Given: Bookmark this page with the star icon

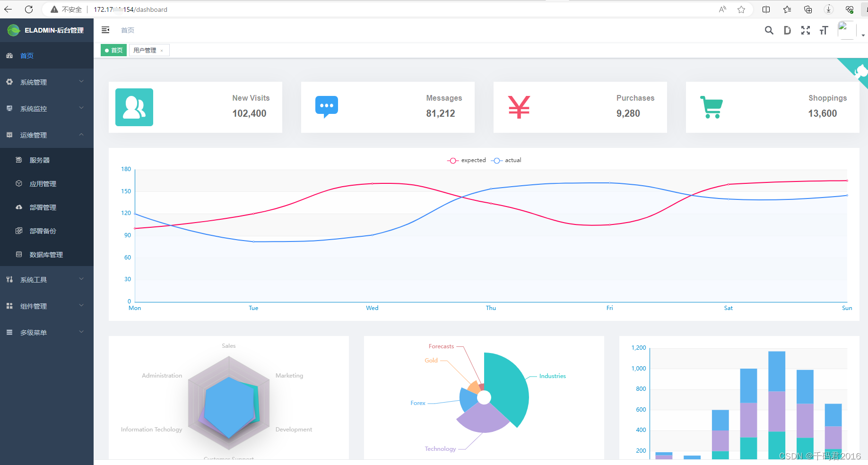Looking at the screenshot, I should [x=741, y=9].
